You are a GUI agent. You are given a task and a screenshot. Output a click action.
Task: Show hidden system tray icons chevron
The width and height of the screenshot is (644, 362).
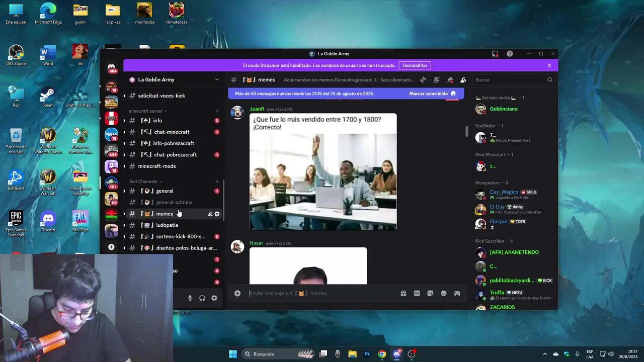[545, 354]
